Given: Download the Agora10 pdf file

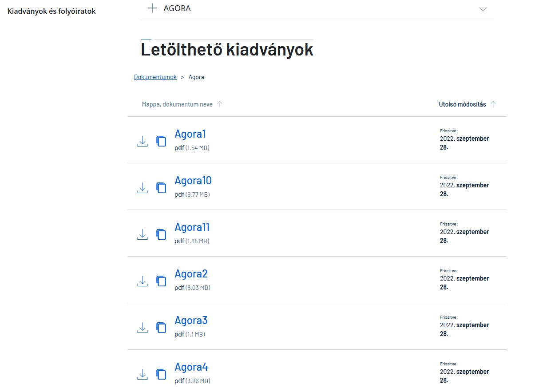Looking at the screenshot, I should point(142,188).
